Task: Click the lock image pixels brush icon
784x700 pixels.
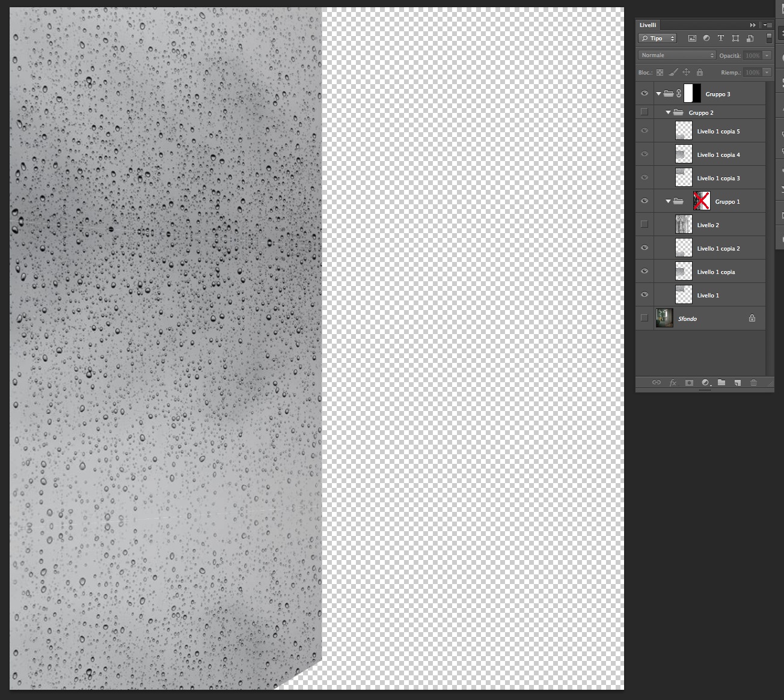Action: [673, 72]
